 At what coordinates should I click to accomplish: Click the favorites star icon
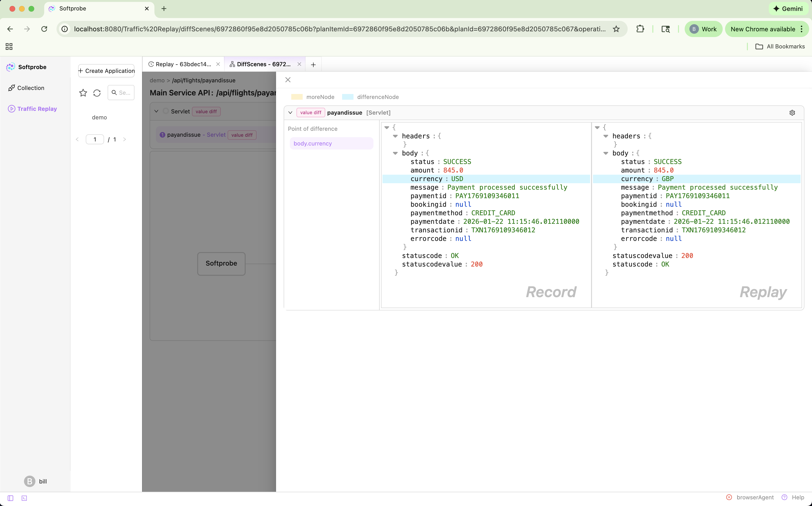click(83, 93)
